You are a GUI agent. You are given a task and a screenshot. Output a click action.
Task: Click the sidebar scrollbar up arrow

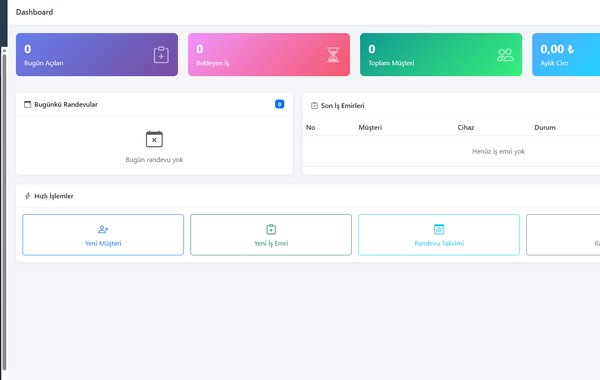pos(4,51)
